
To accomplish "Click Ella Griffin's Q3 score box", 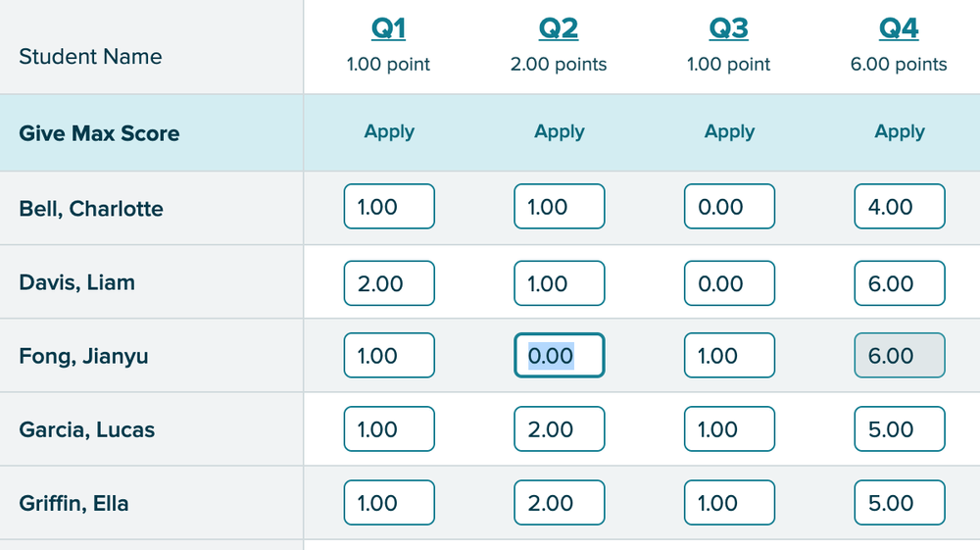I will pyautogui.click(x=729, y=503).
